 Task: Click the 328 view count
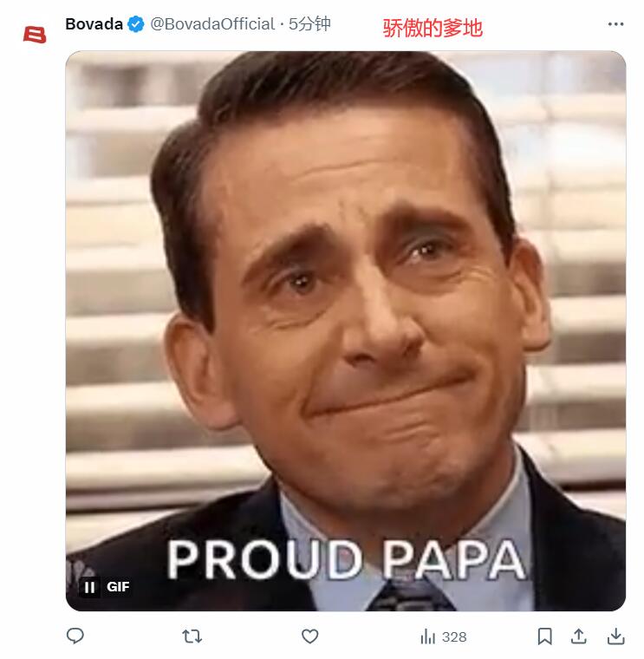(x=454, y=636)
